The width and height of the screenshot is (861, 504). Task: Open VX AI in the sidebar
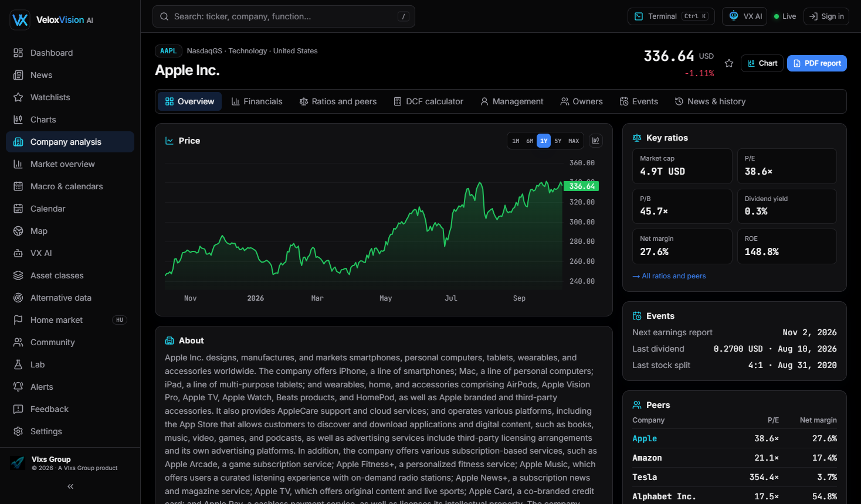pos(70,253)
